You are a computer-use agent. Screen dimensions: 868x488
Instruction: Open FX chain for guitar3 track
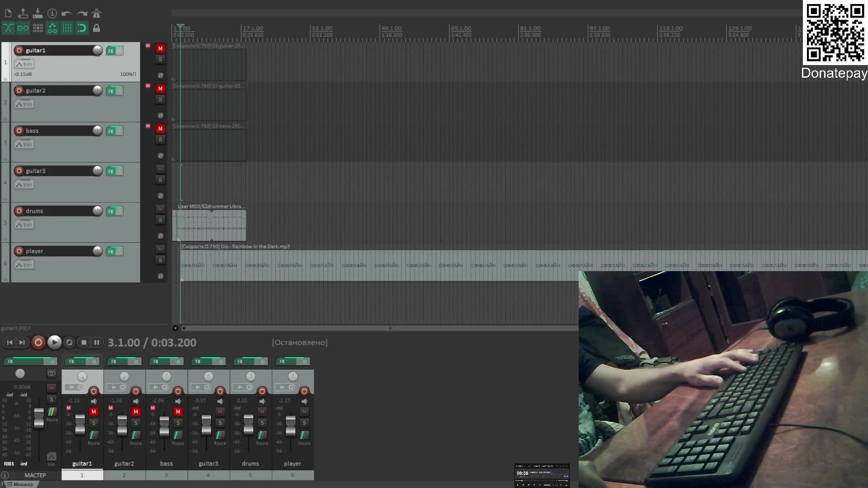(x=111, y=171)
